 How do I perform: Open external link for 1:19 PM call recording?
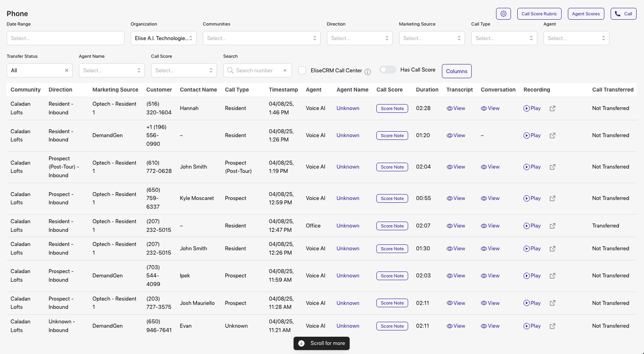[x=553, y=167]
